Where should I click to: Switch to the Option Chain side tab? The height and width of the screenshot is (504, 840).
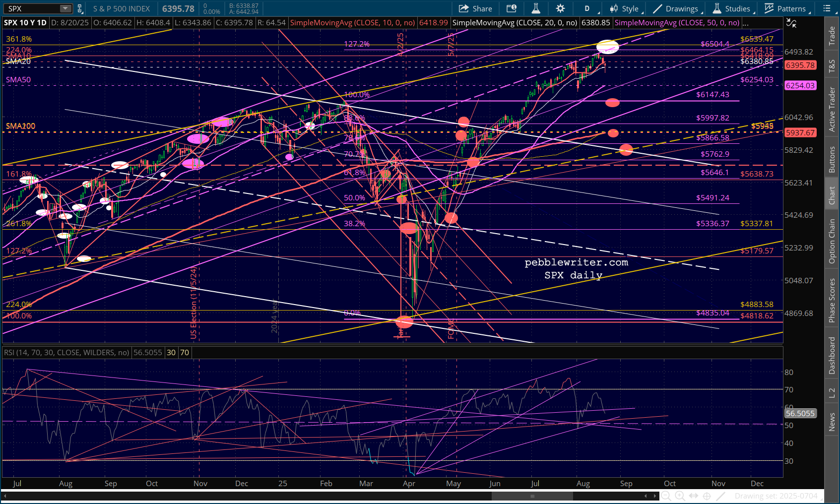point(832,241)
